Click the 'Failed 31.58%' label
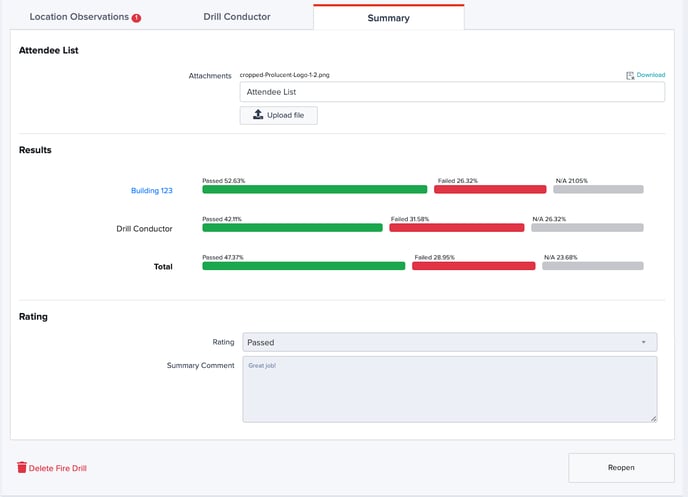Viewport: 688px width, 497px height. pos(410,219)
